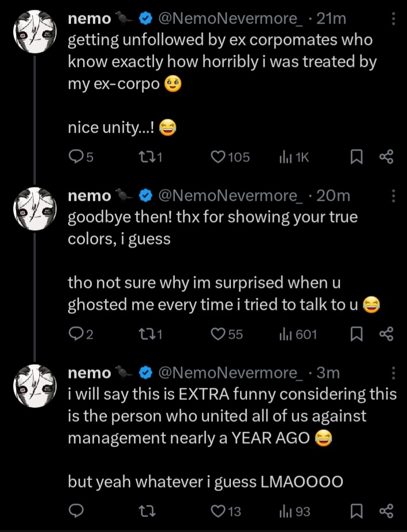Open more options on the 21m tweet

tap(394, 19)
